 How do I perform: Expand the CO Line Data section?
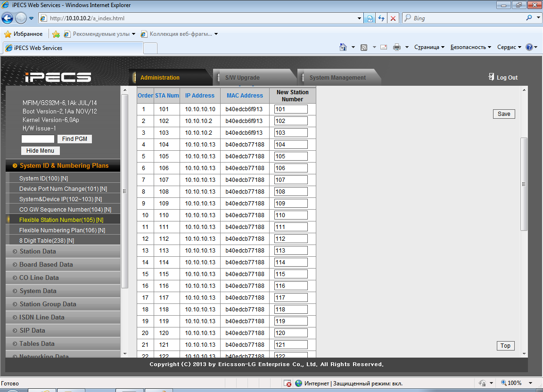tap(39, 278)
